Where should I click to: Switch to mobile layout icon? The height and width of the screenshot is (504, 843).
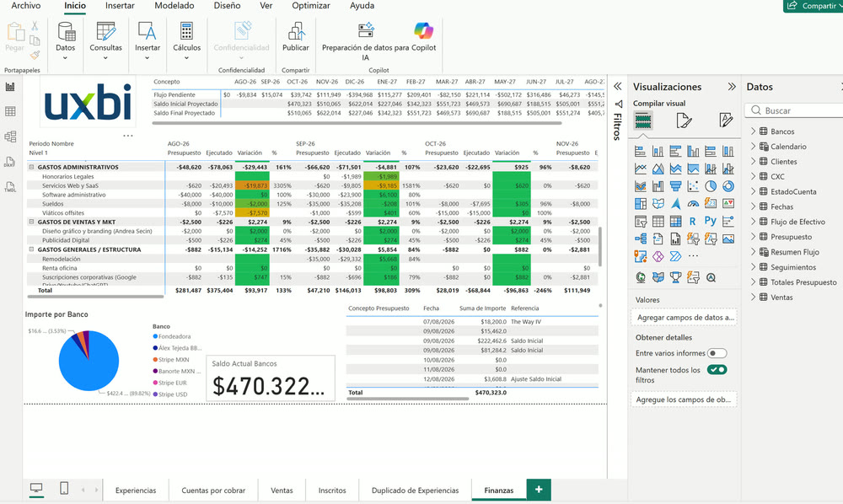64,489
